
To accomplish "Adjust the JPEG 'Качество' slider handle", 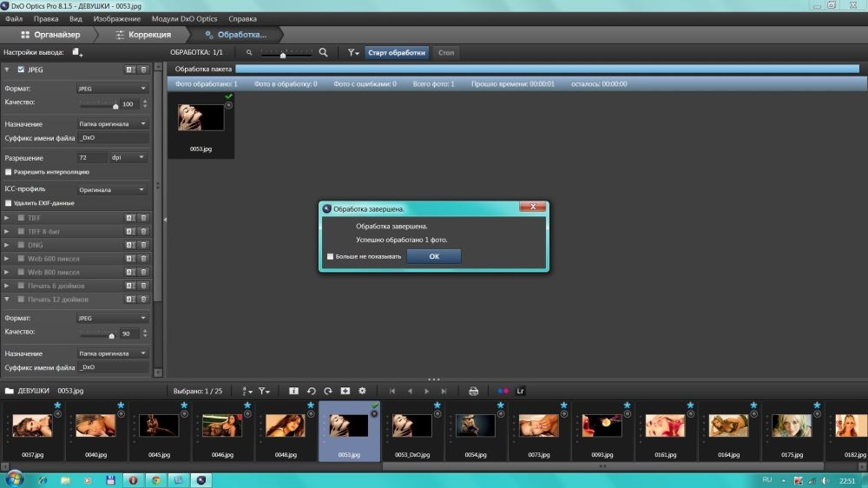I will 115,104.
